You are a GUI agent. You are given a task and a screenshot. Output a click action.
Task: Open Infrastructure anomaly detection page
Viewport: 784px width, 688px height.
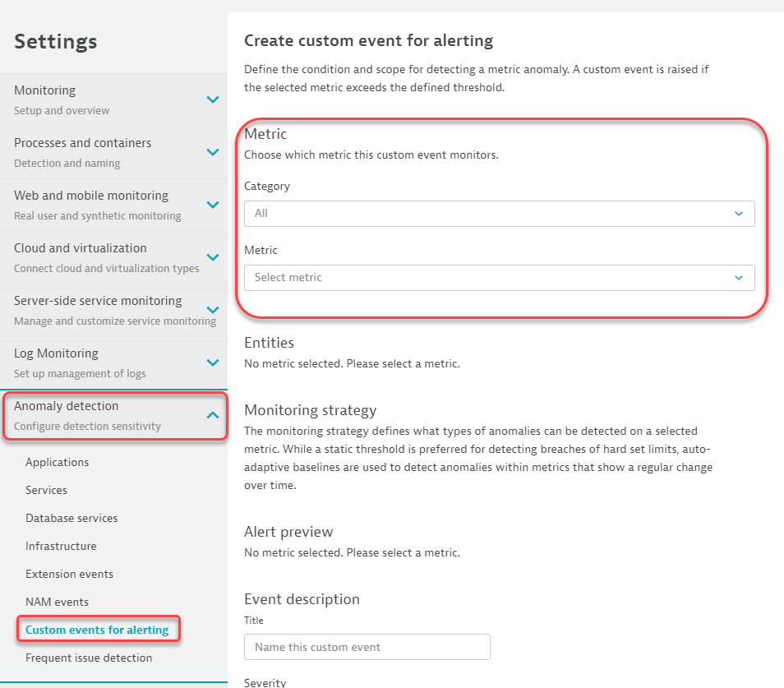(x=61, y=546)
